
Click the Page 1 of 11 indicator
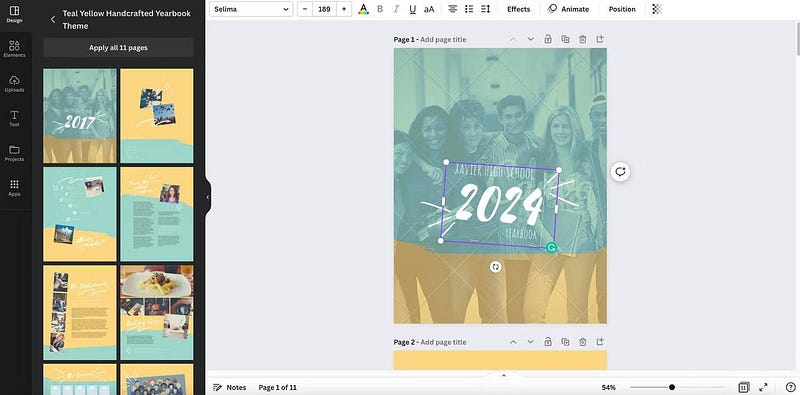coord(278,387)
